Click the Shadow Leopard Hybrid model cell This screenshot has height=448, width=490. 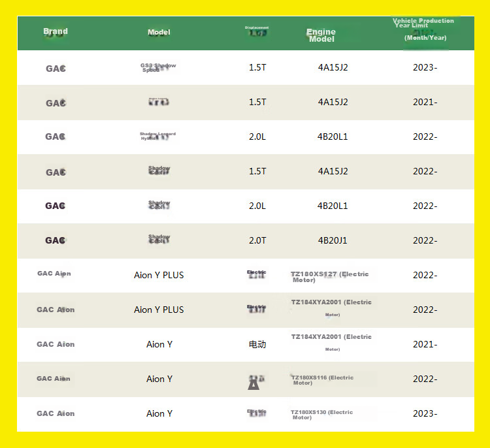pyautogui.click(x=158, y=136)
